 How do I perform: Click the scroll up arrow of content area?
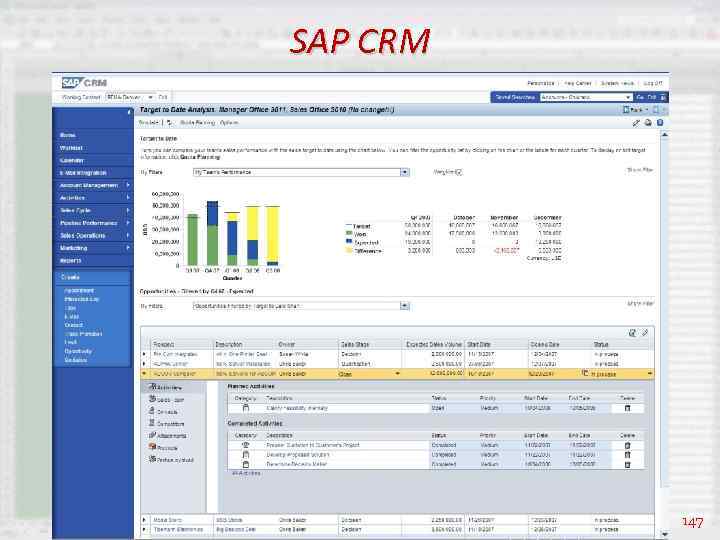click(664, 135)
